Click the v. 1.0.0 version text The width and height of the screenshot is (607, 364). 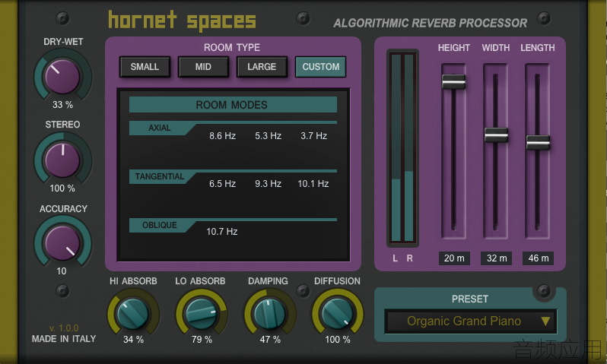click(64, 328)
